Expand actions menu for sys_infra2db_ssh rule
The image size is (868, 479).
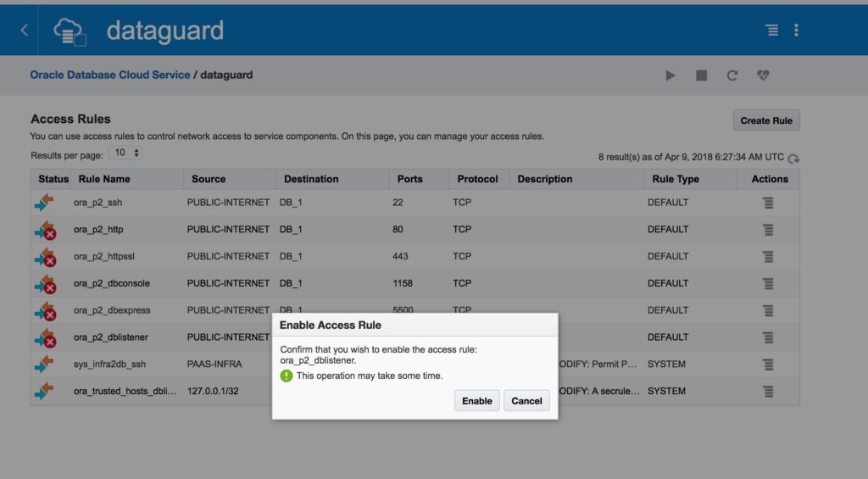pos(768,365)
